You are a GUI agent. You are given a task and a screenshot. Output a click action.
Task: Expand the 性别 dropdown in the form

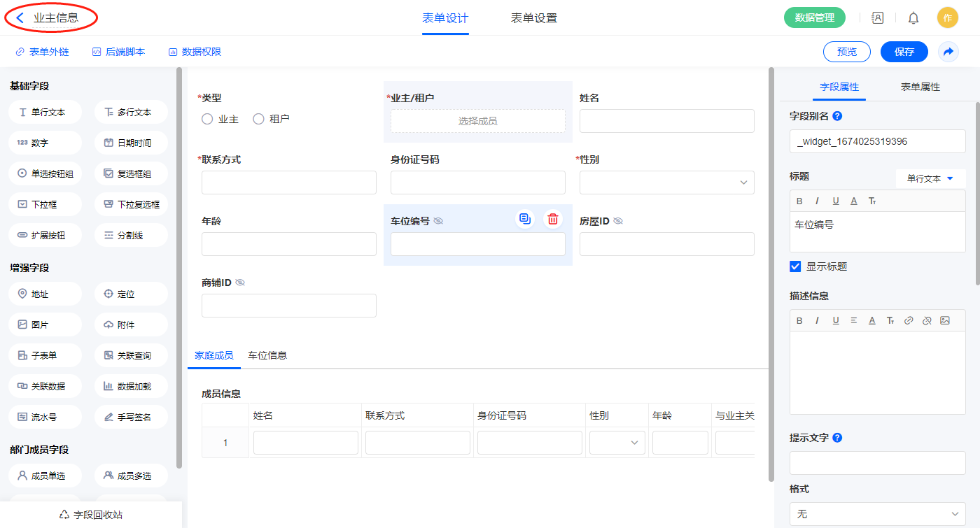click(x=666, y=183)
